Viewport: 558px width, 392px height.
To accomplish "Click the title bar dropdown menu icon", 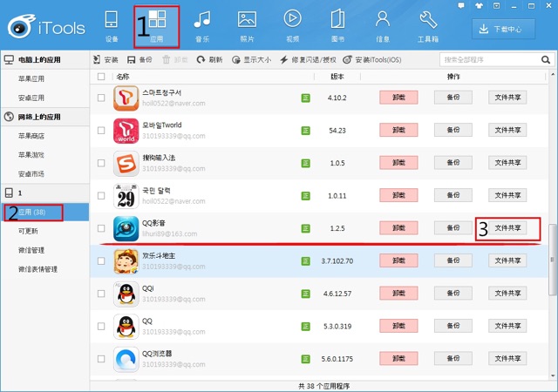I will 496,6.
